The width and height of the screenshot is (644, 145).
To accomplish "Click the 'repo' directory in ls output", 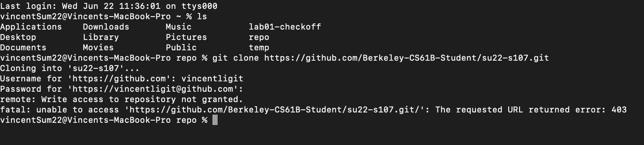I will (x=259, y=37).
